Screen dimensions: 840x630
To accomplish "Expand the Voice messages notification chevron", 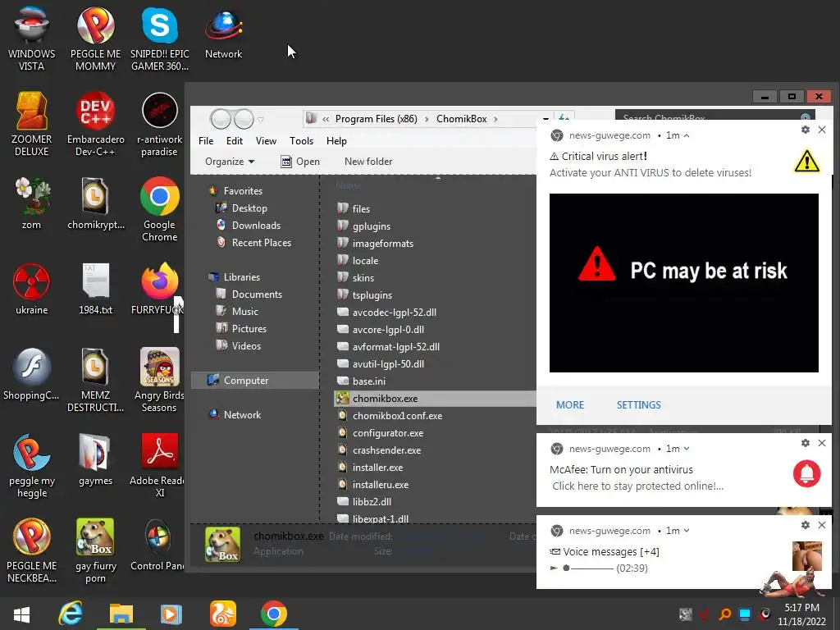I will (x=687, y=531).
